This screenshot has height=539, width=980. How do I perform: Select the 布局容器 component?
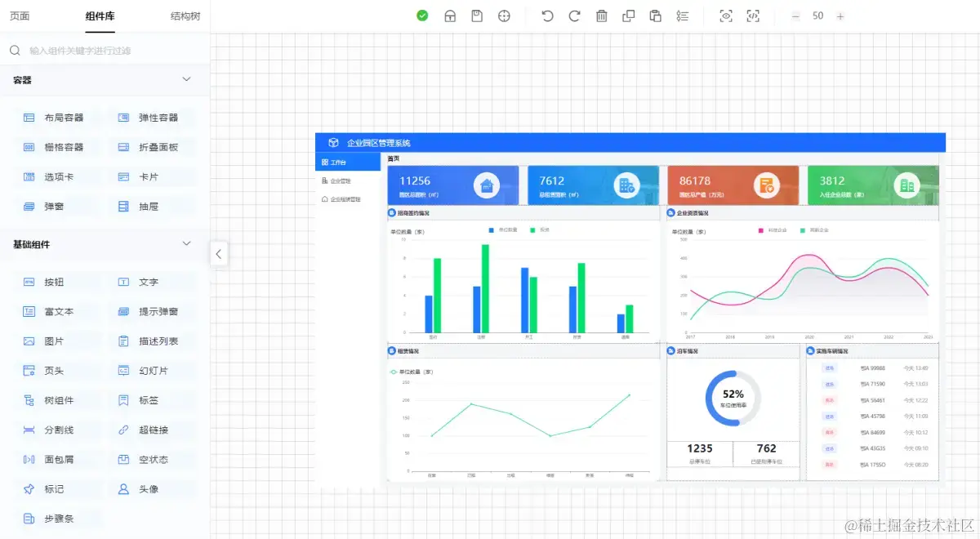point(57,118)
